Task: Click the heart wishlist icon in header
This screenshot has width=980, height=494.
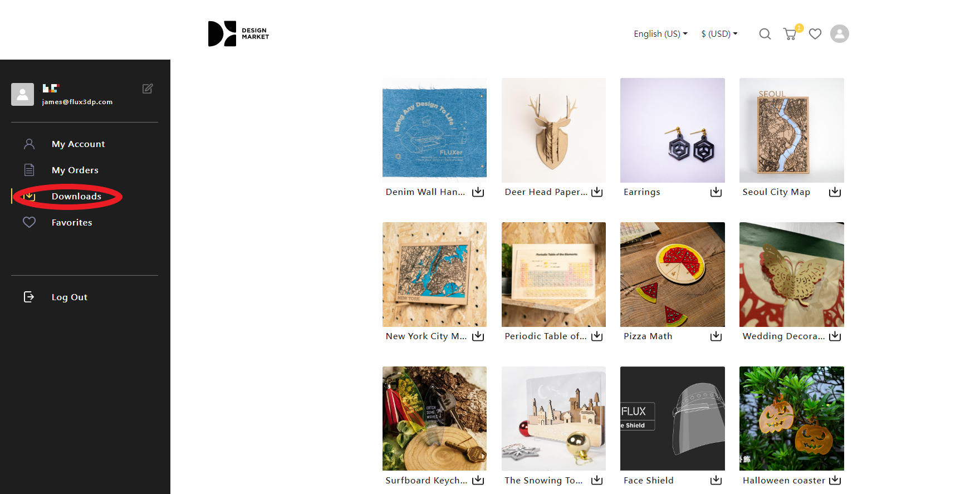Action: 815,34
